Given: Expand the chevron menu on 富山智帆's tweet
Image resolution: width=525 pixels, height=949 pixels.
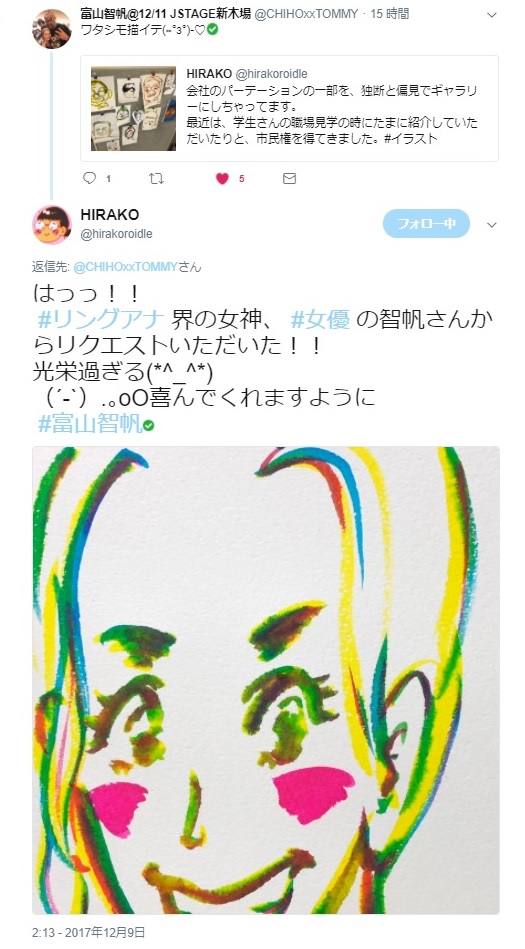Looking at the screenshot, I should tap(491, 15).
